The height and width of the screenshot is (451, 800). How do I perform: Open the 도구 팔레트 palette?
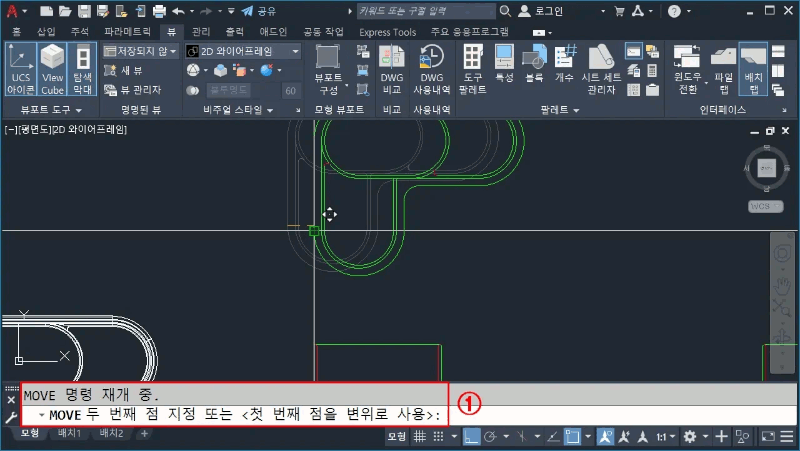pyautogui.click(x=474, y=68)
